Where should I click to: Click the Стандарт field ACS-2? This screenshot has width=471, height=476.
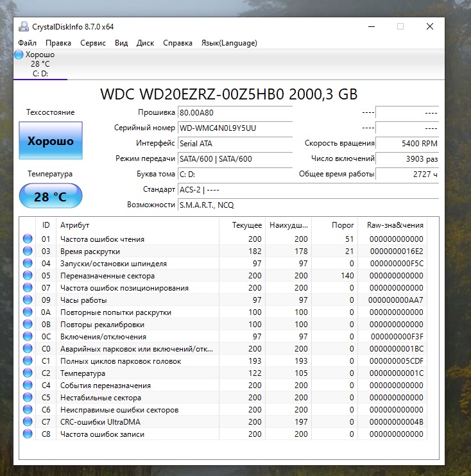[x=308, y=190]
